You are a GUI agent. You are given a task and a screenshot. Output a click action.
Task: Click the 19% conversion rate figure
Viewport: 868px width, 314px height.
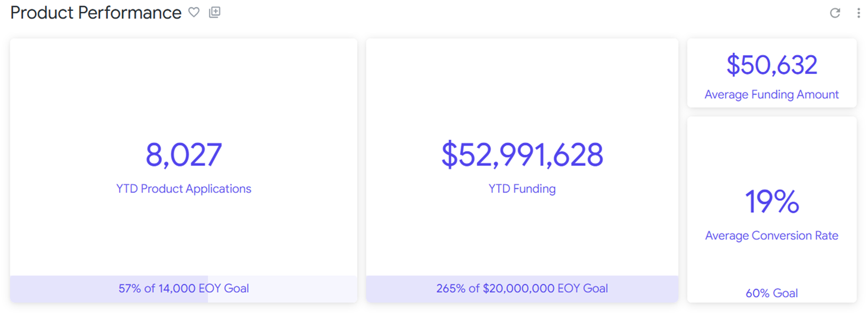click(x=772, y=201)
